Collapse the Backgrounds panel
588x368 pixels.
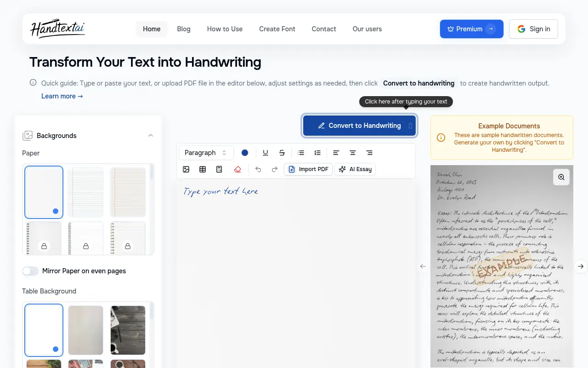(x=151, y=135)
